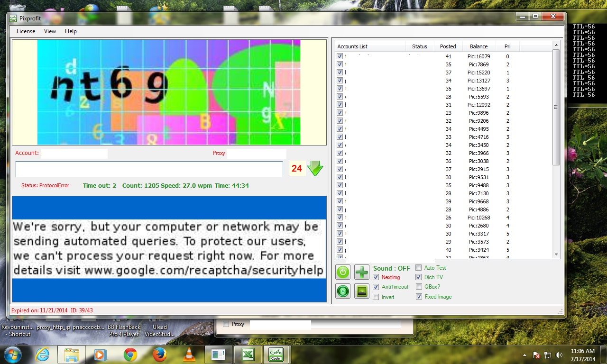607x364 pixels.
Task: Sort by the Pri column header
Action: [x=507, y=46]
